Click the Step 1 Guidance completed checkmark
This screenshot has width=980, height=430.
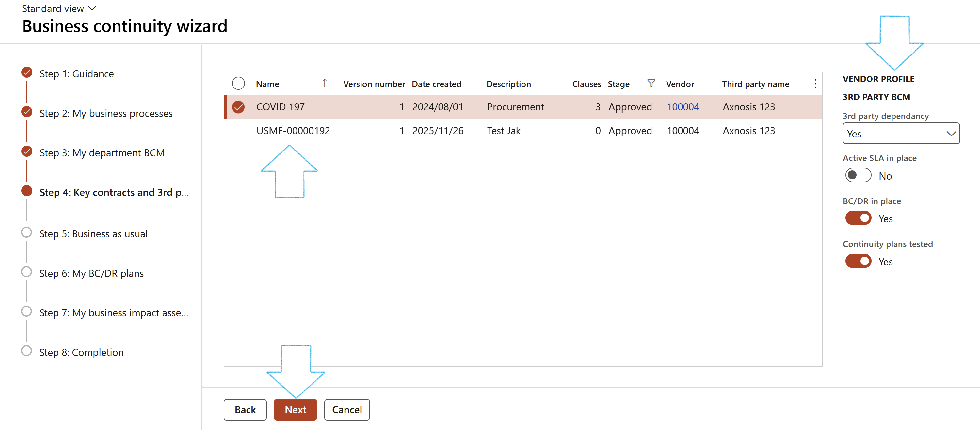(x=27, y=72)
